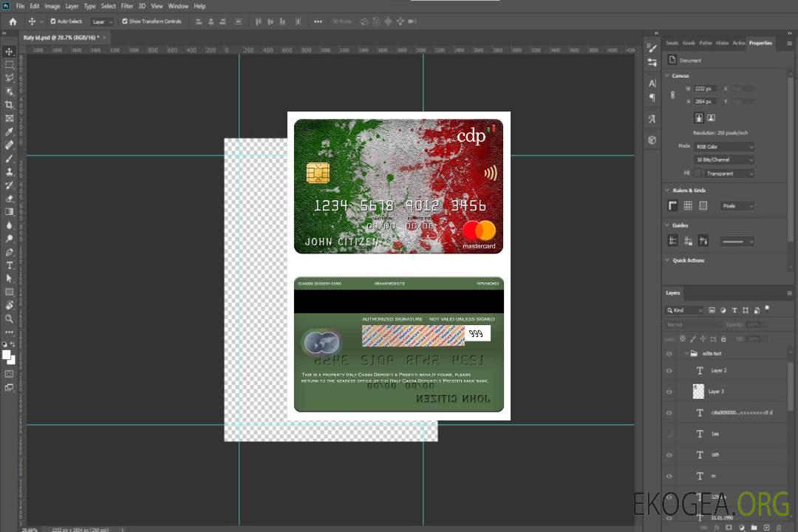Open the Paragraph panel icon
Screen dimensions: 798x532
(x=652, y=98)
